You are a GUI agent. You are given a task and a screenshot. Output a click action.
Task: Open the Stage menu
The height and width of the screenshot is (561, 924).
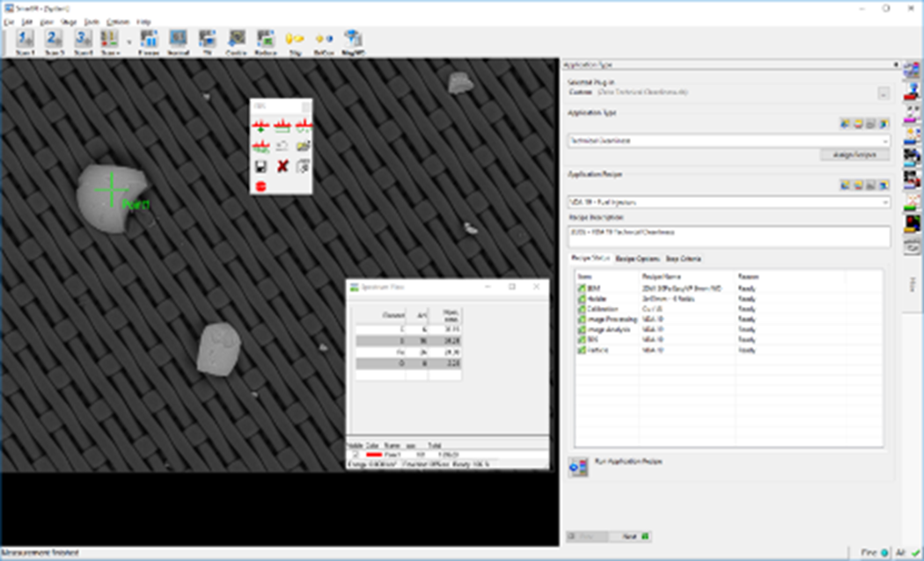click(69, 22)
